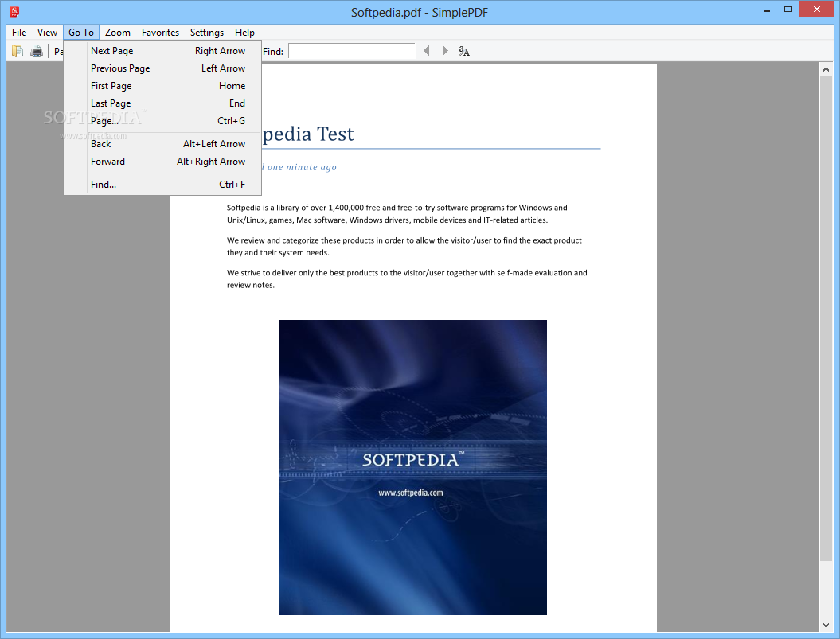Click the 'one minute ago' italic text

point(302,167)
